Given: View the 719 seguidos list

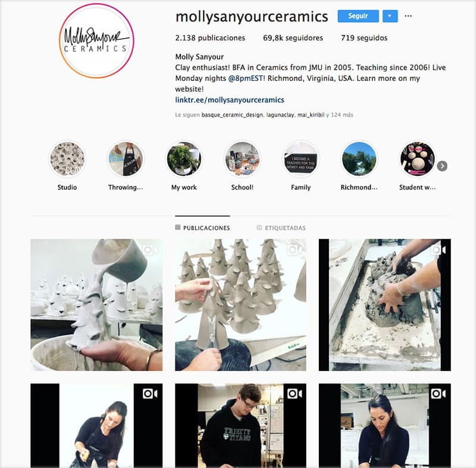Looking at the screenshot, I should click(x=364, y=38).
